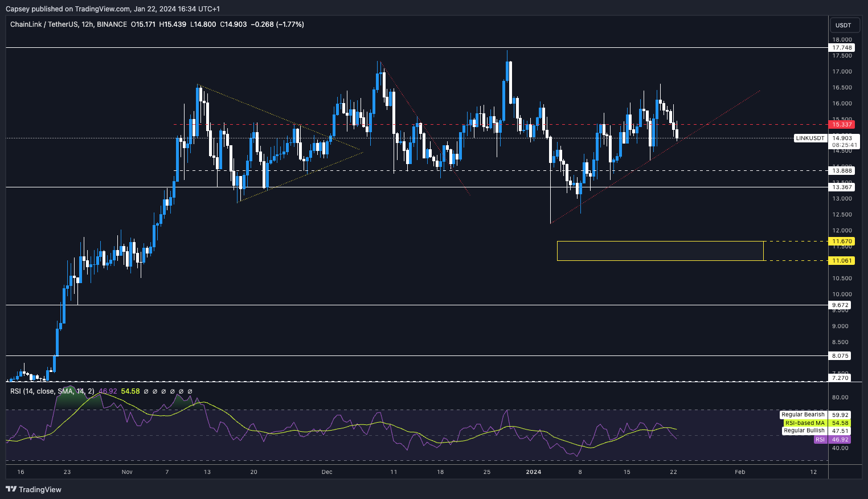
Task: Click the 2024 marker on time axis
Action: point(533,472)
